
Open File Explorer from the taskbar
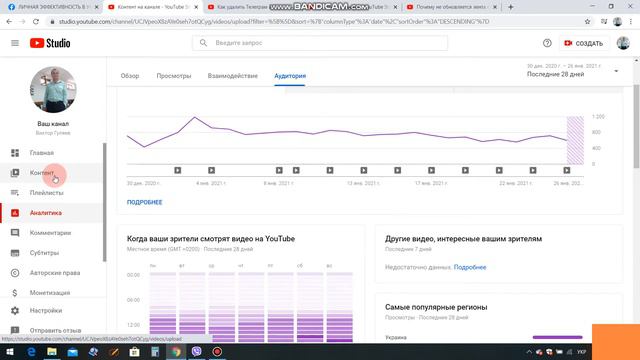52,351
